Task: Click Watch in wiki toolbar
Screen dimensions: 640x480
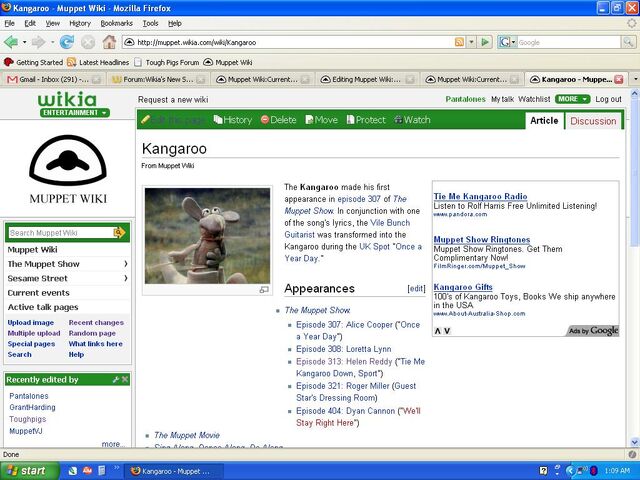Action: (x=412, y=120)
